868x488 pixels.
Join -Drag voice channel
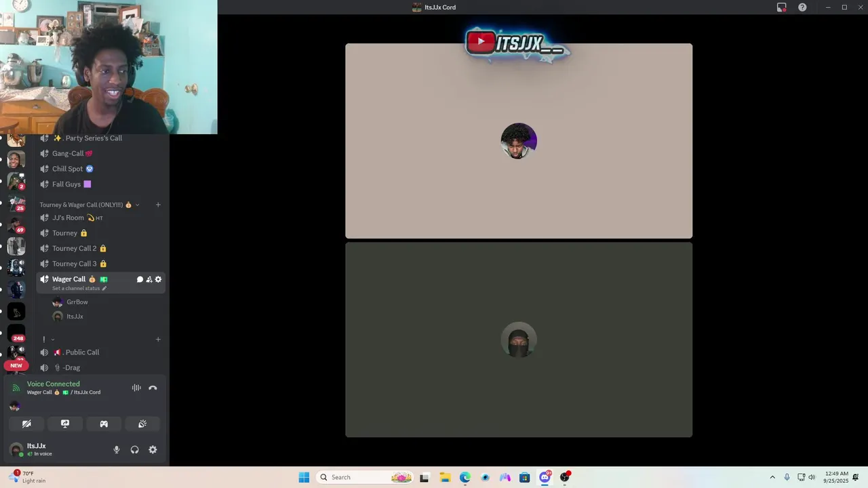[100, 367]
